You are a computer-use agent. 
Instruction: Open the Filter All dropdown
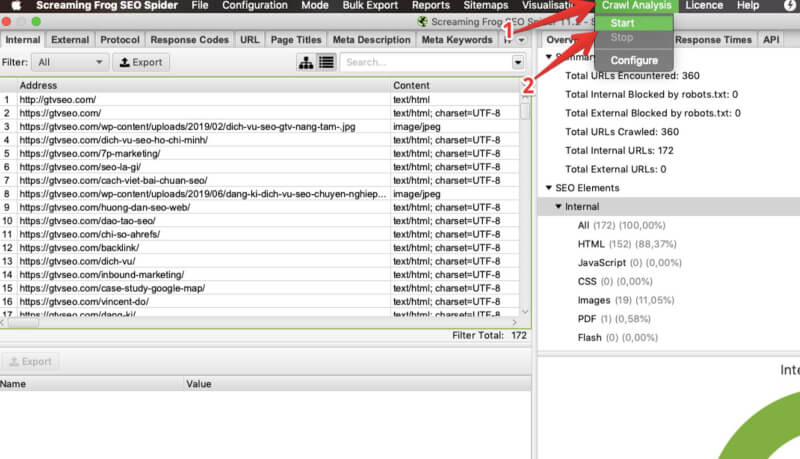click(x=69, y=62)
